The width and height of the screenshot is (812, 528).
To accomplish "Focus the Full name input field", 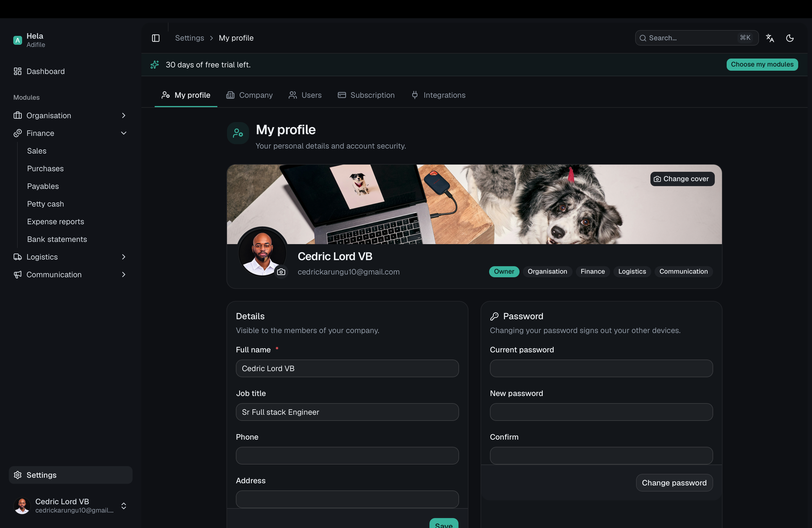I will point(347,368).
